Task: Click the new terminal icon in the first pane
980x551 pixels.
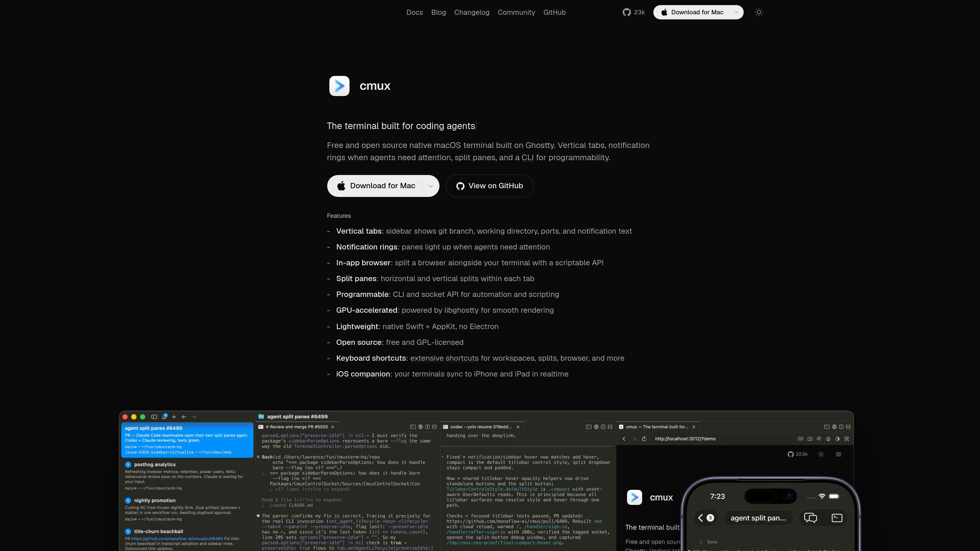Action: pos(413,427)
